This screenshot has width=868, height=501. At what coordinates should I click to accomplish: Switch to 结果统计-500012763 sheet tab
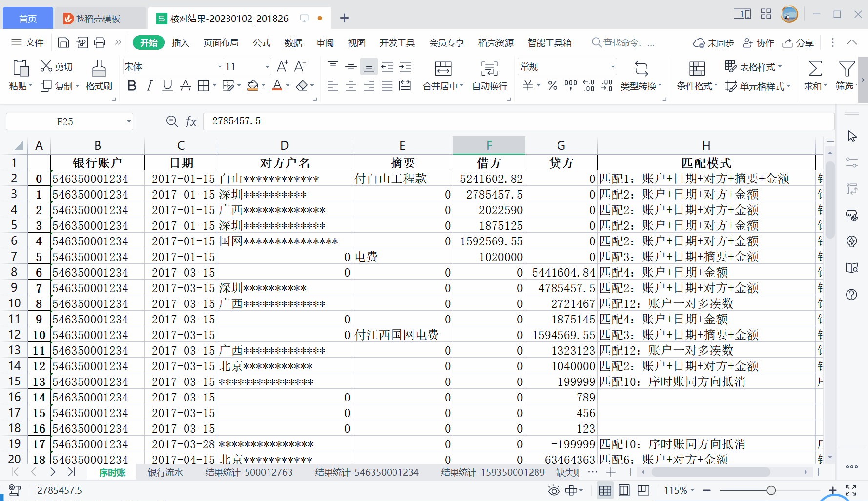[x=249, y=472]
